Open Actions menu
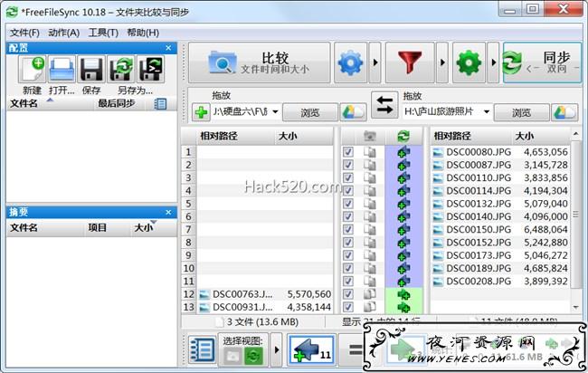This screenshot has height=373, width=588. [x=63, y=33]
